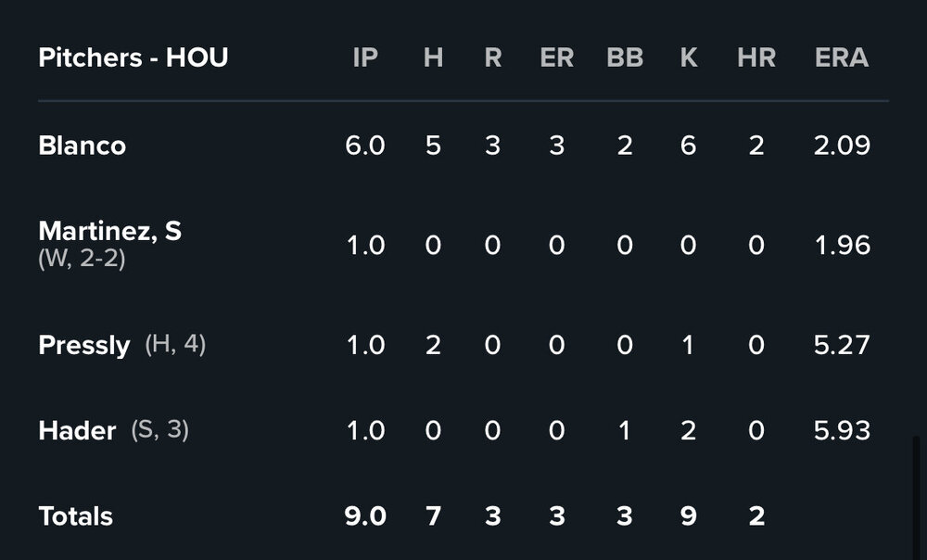Click Hader's (S, 3) save note

(x=159, y=430)
